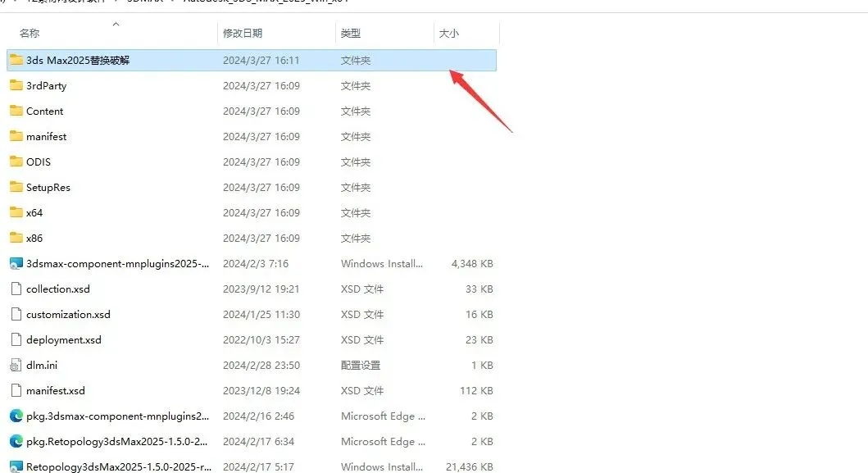This screenshot has width=868, height=473.
Task: Click the x86 folder icon
Action: 16,239
